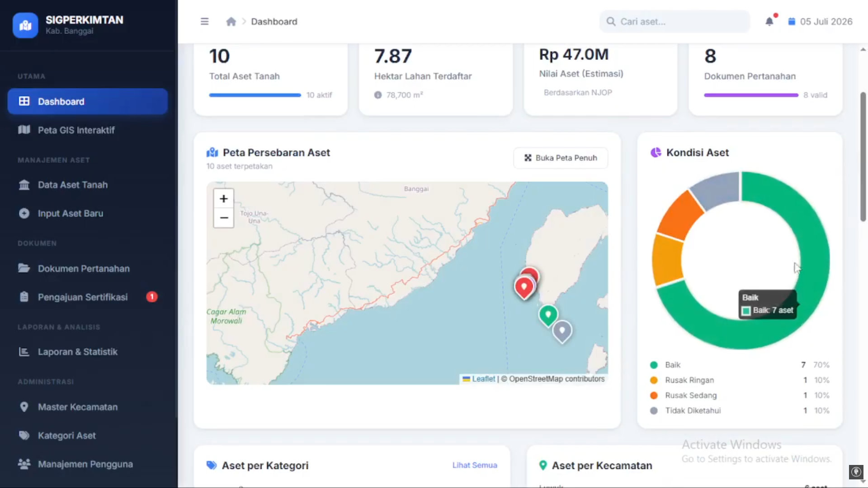This screenshot has height=488, width=868.
Task: Select Input Aset Baru menu item
Action: (88, 213)
